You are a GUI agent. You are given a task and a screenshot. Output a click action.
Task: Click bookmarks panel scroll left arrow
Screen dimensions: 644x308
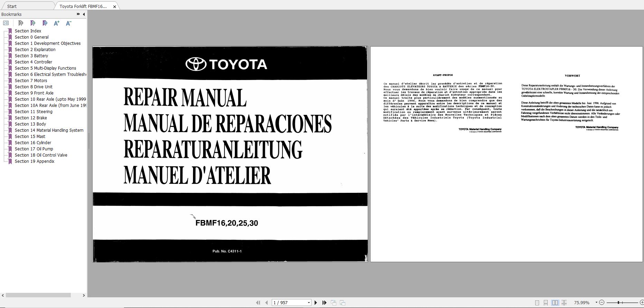point(3,295)
